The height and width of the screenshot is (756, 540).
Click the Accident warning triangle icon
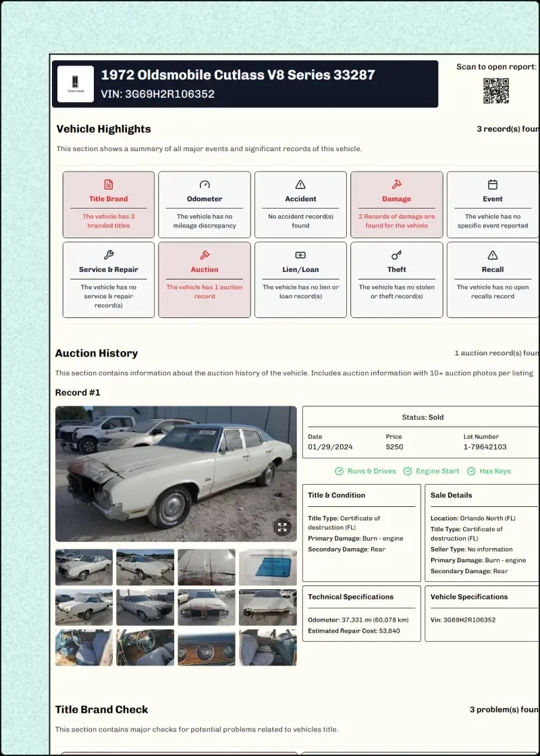coord(300,185)
